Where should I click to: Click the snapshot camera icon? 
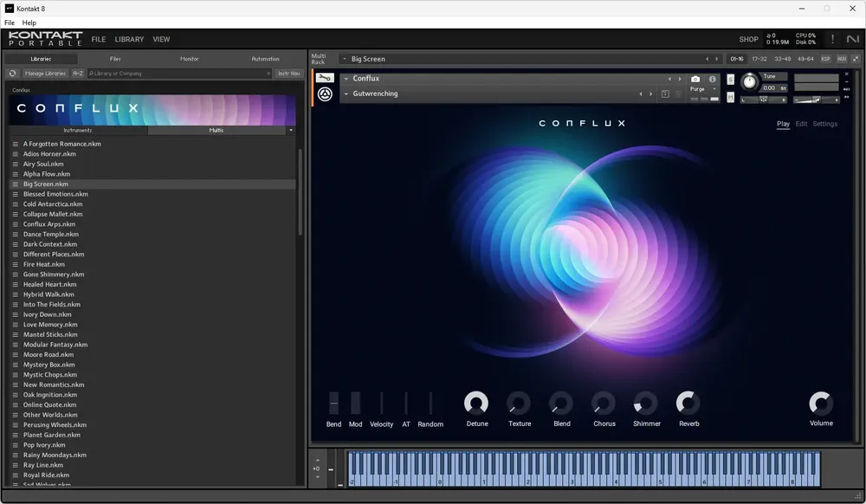coord(695,79)
